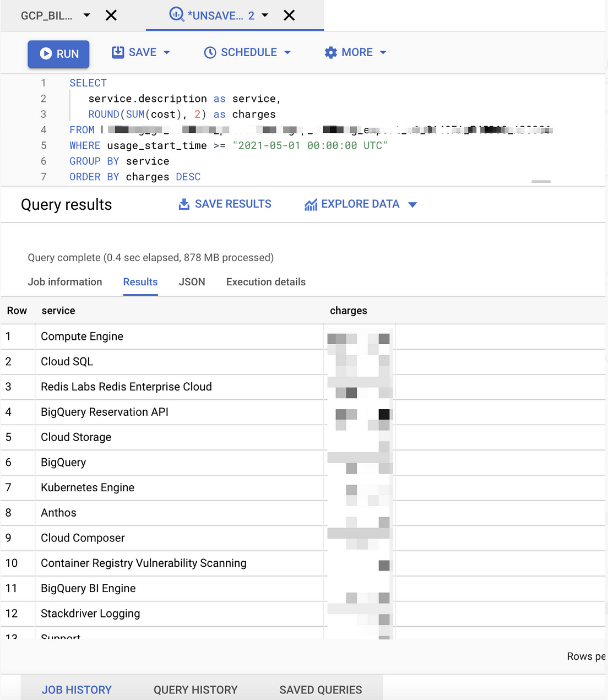
Task: Select the Compute Engine row
Action: pos(303,337)
